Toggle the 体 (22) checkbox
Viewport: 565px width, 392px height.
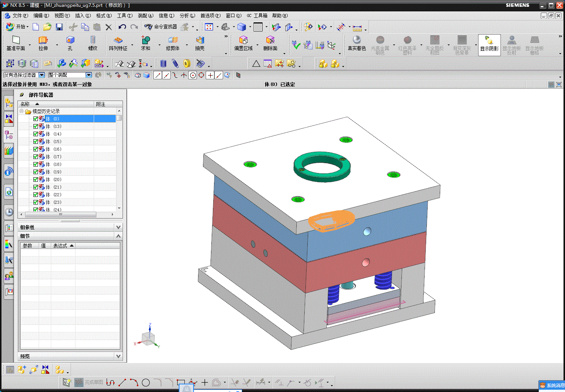click(x=36, y=195)
